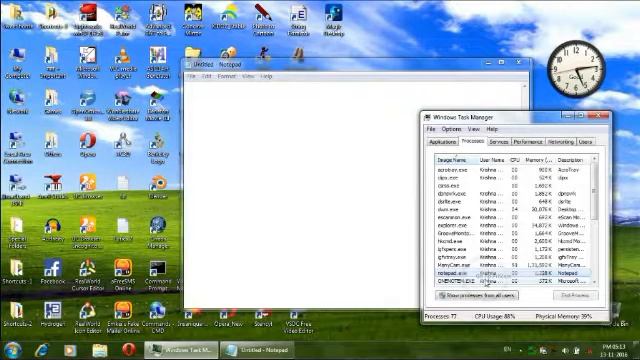Open Internet Explorer from the taskbar
Screen dimensions: 640x360
(x=42, y=350)
